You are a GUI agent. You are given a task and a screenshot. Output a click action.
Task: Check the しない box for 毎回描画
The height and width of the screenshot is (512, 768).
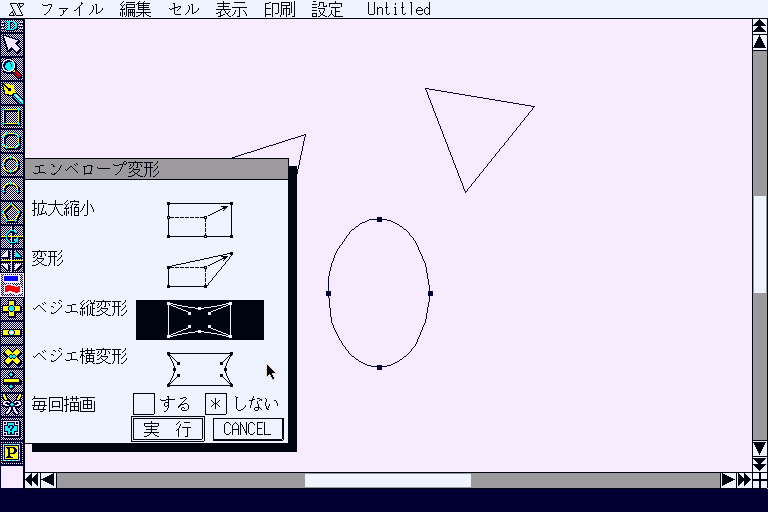pyautogui.click(x=216, y=404)
